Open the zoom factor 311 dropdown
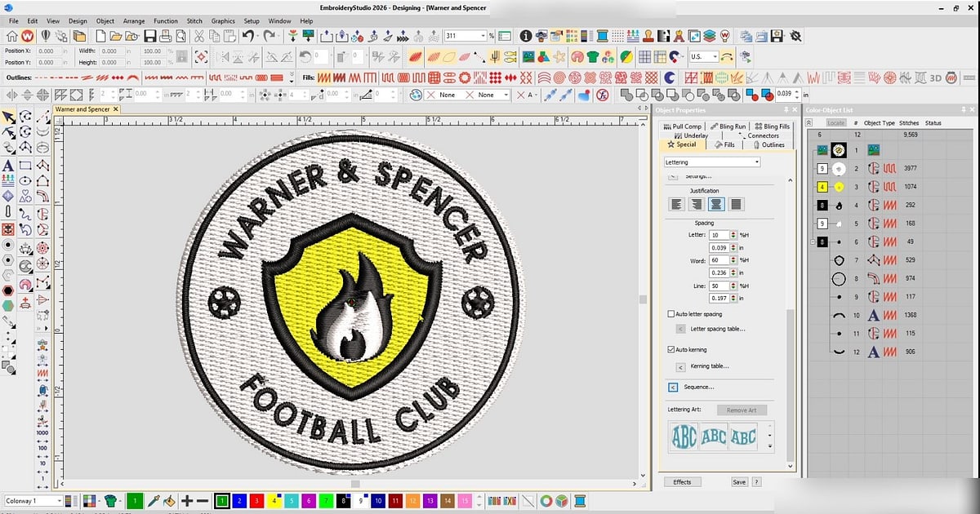Screen dimensions: 980x514 pos(483,35)
